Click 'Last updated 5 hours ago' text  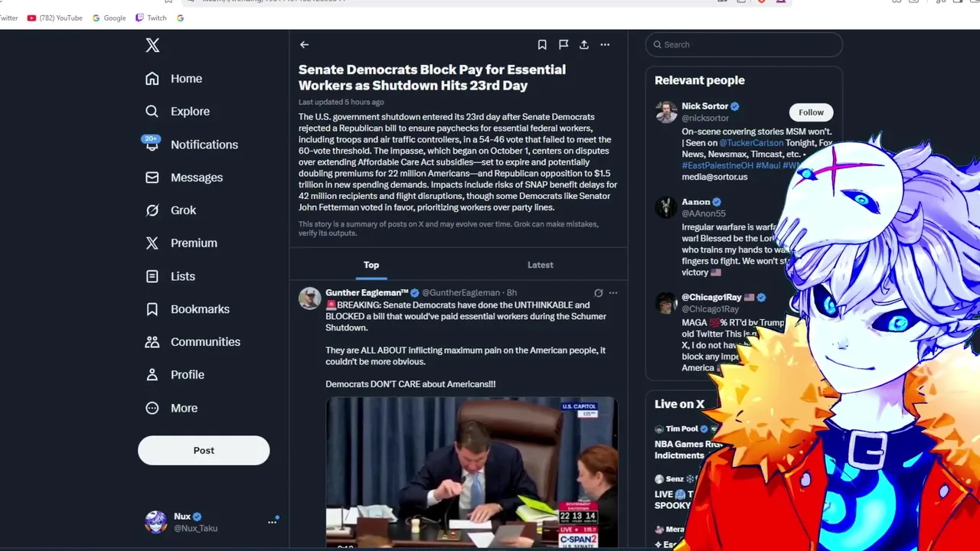coord(341,102)
